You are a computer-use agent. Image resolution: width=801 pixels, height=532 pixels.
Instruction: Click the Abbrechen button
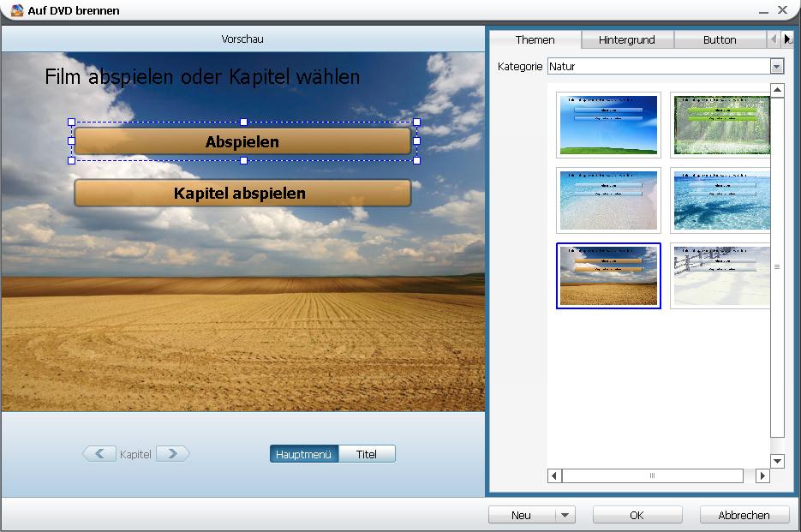[744, 515]
